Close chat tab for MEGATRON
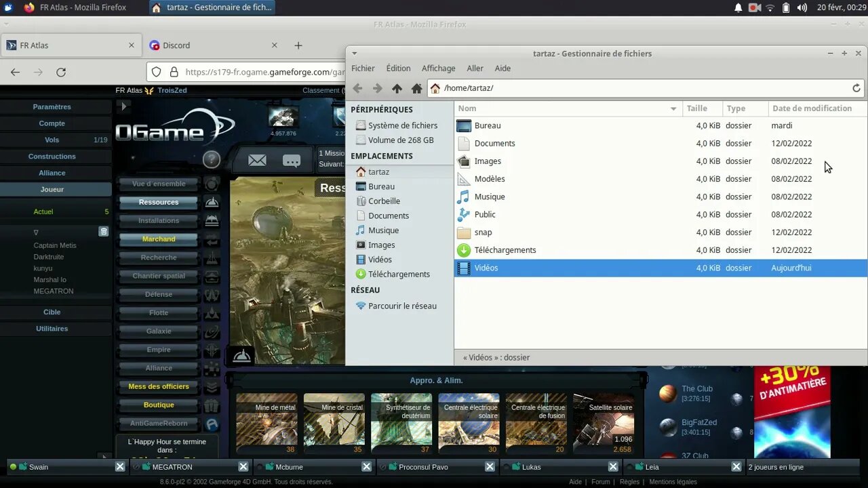This screenshot has height=488, width=868. (243, 467)
